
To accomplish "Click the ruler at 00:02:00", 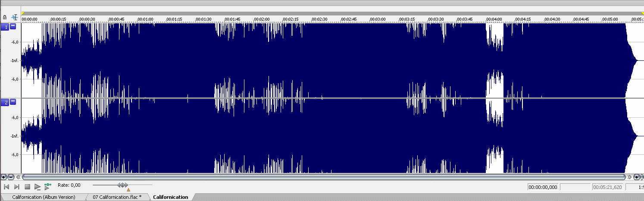I will coord(262,19).
